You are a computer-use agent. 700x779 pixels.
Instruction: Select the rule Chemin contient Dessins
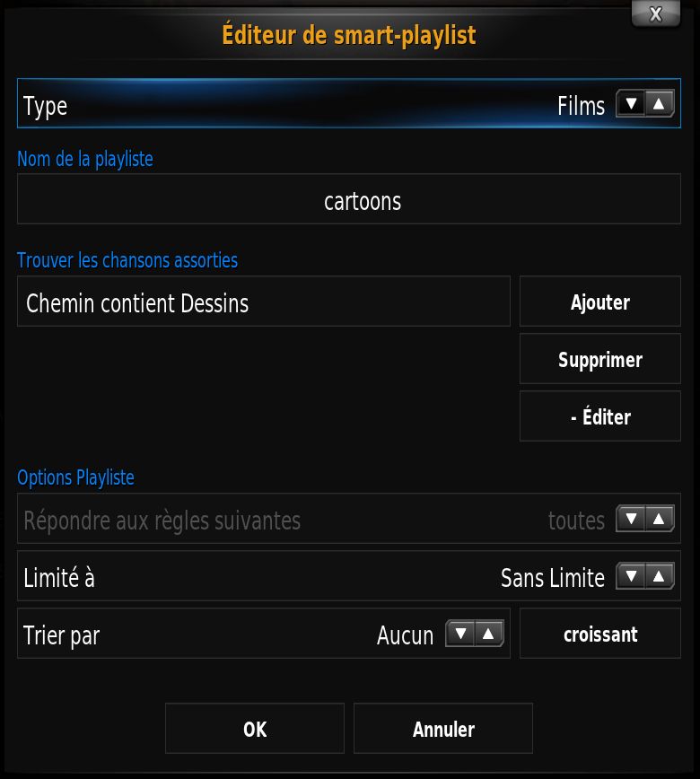click(x=264, y=302)
